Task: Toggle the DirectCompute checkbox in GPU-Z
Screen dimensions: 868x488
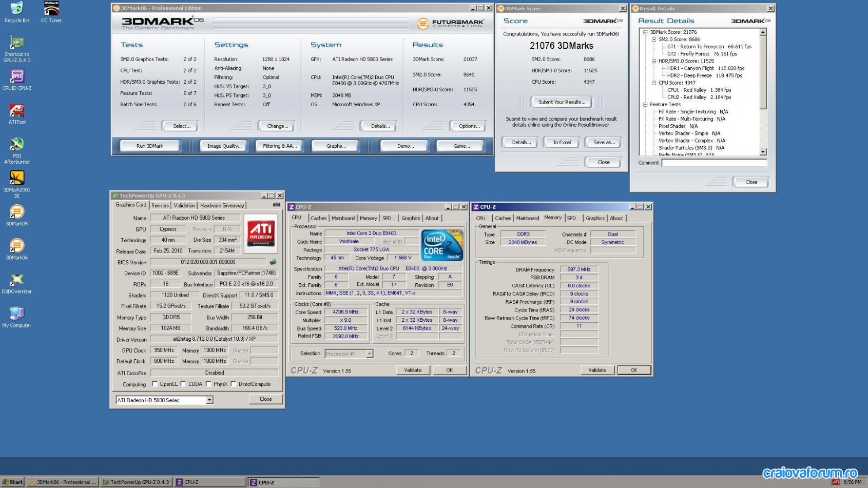Action: tap(234, 384)
